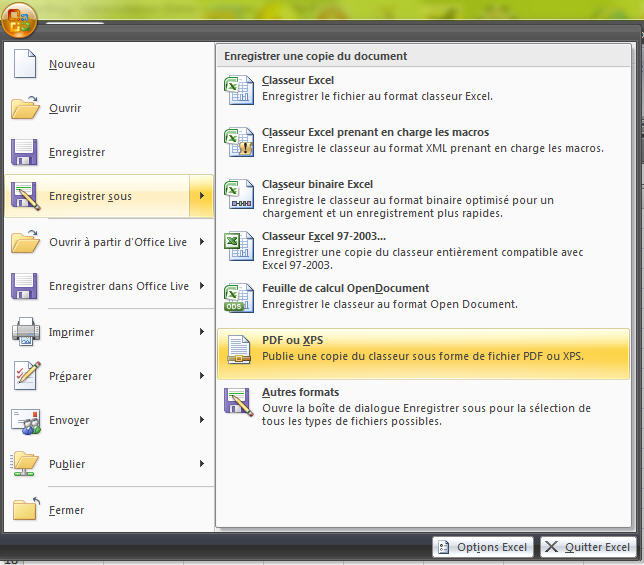
Task: Select the Enregistrer menu entry
Action: (109, 152)
